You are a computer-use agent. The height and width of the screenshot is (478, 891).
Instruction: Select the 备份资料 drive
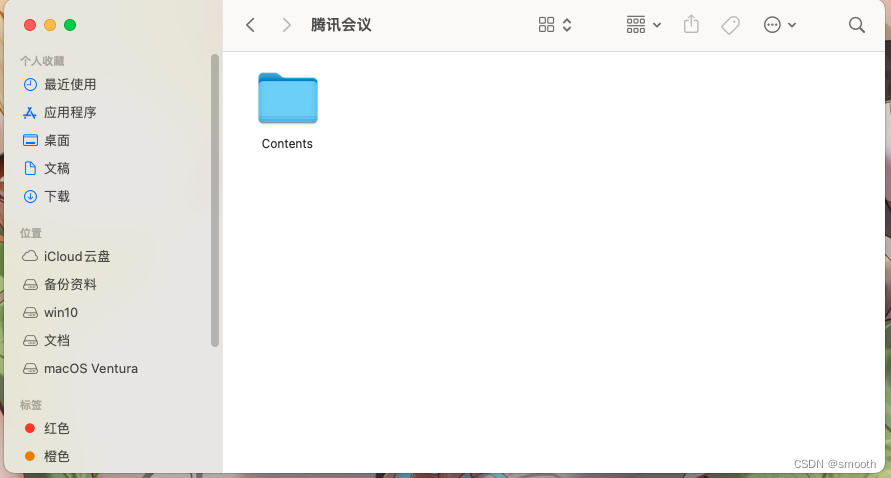(x=59, y=284)
